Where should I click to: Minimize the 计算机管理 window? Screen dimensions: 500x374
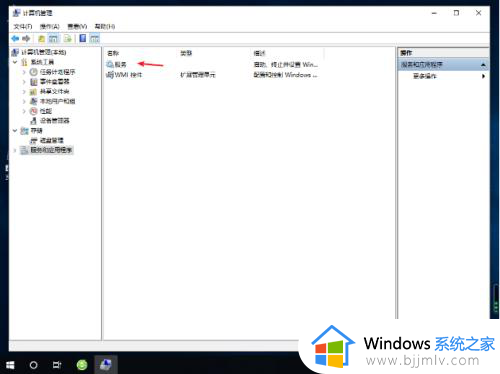tap(434, 13)
